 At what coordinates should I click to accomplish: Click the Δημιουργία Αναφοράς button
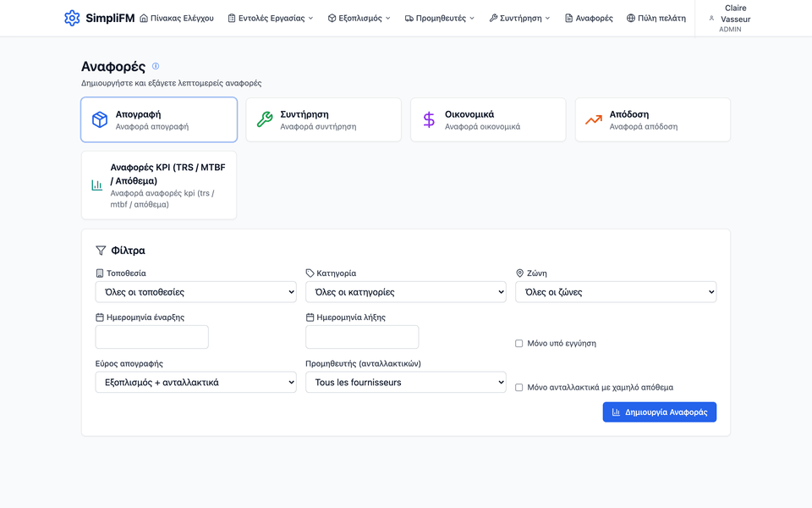659,412
